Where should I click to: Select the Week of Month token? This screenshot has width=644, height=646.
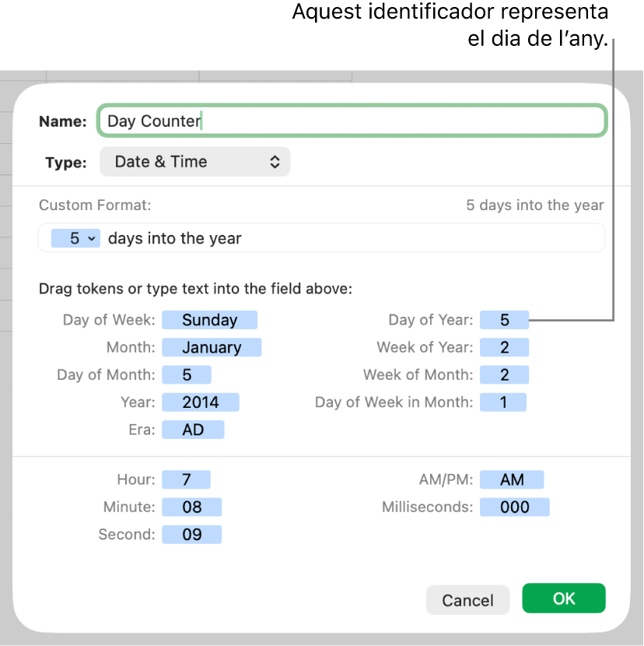coord(504,374)
